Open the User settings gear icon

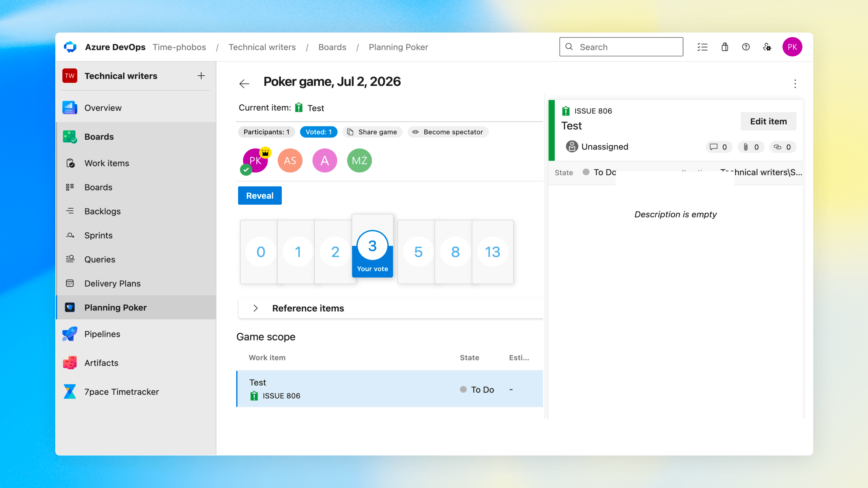(767, 47)
